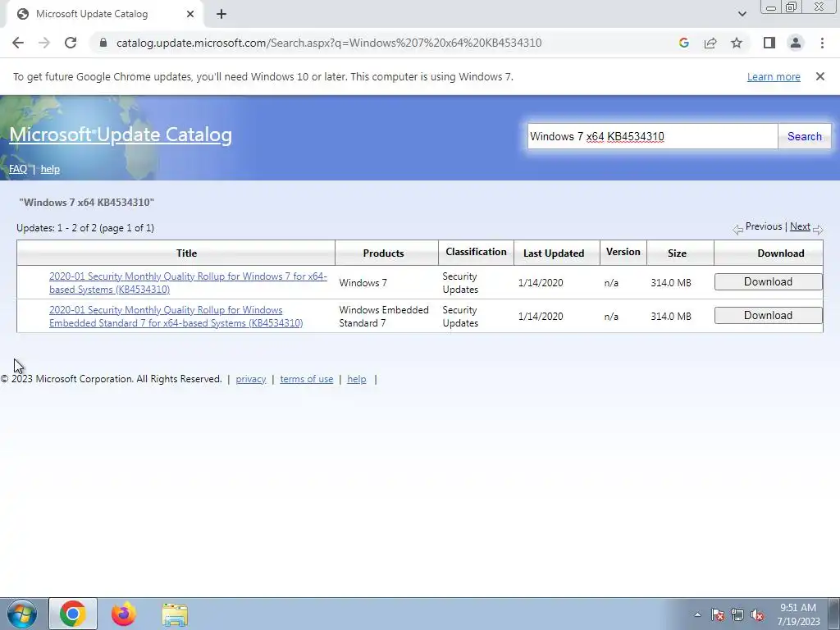Open Chrome three-dot menu
Screen dimensions: 840x630
click(x=822, y=43)
